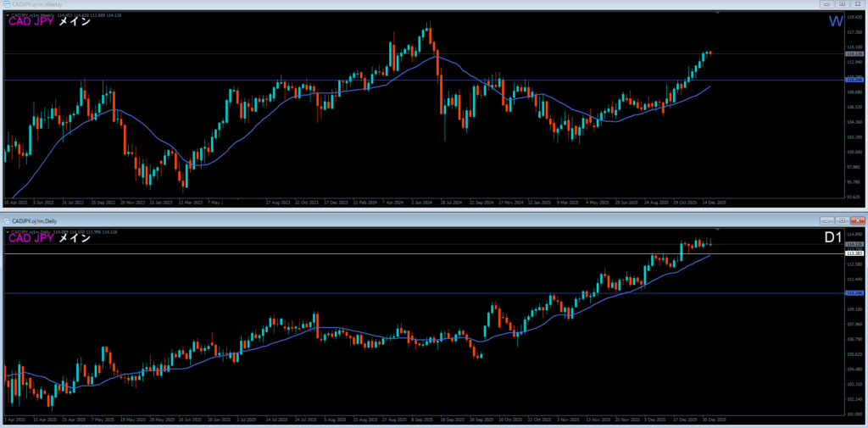Click the chart shift triangle on Daily chart
The height and width of the screenshot is (428, 868).
[718, 230]
